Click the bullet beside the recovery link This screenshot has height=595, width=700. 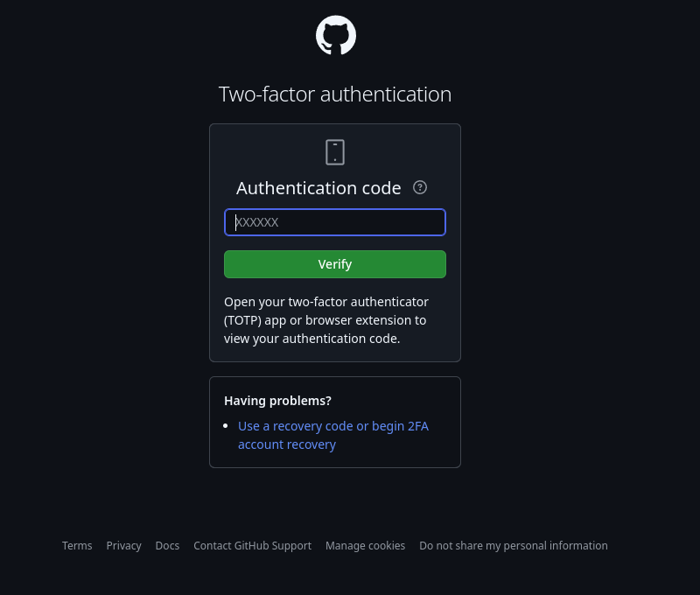(x=227, y=426)
